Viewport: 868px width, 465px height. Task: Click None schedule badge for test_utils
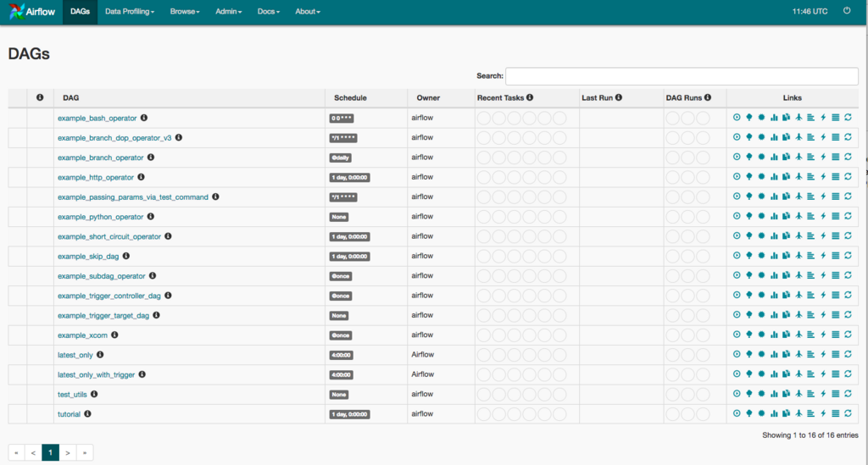pyautogui.click(x=339, y=395)
